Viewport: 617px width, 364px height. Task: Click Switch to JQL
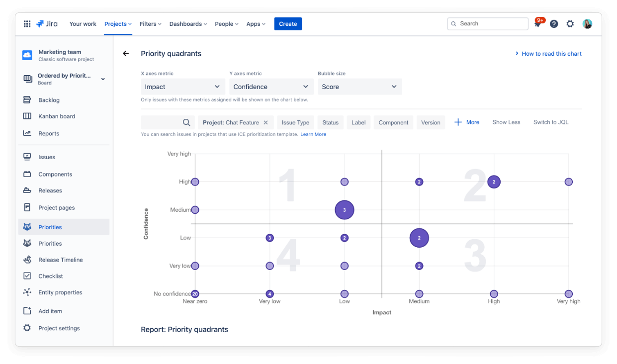click(x=551, y=122)
